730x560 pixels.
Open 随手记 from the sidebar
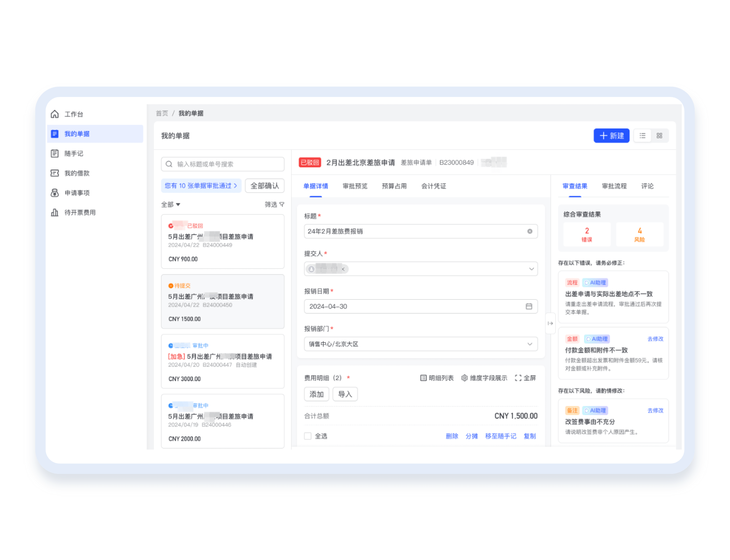coord(74,154)
